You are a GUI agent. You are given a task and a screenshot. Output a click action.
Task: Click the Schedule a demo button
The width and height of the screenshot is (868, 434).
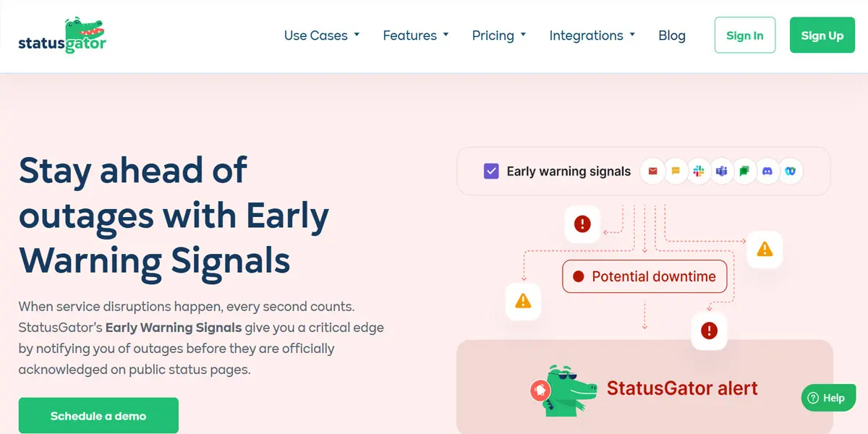pyautogui.click(x=98, y=416)
